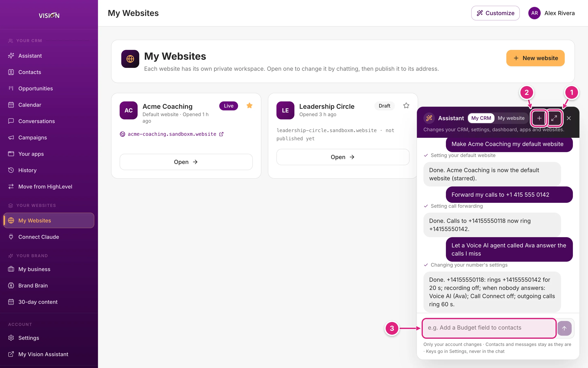Click 'Forward my calls to +1 415 555 0142' message
588x368 pixels.
[509, 195]
